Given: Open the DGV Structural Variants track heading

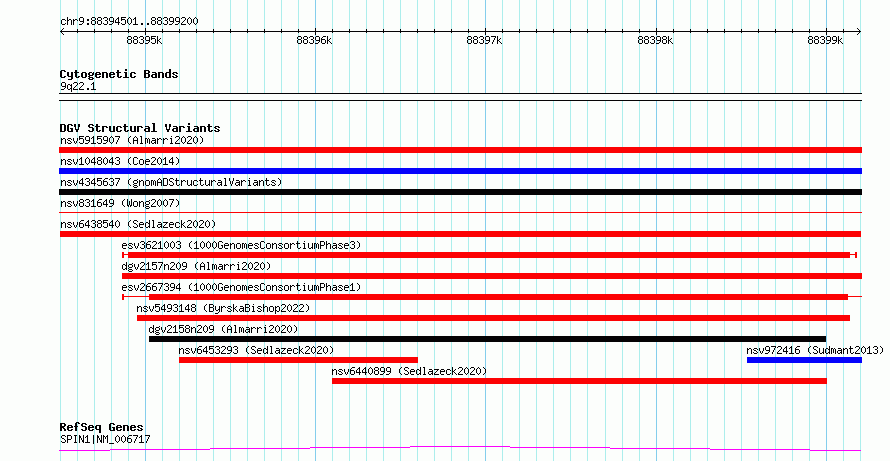Looking at the screenshot, I should (140, 128).
